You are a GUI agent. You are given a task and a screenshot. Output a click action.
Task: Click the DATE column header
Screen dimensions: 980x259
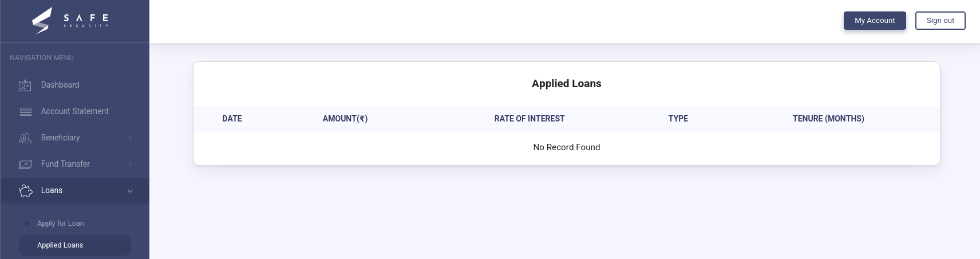pyautogui.click(x=232, y=119)
